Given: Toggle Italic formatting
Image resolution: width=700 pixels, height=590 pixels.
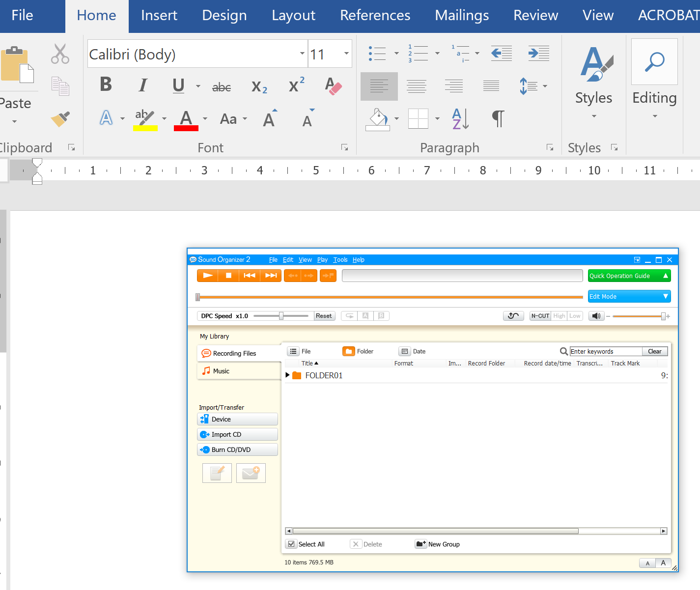Looking at the screenshot, I should click(x=142, y=85).
